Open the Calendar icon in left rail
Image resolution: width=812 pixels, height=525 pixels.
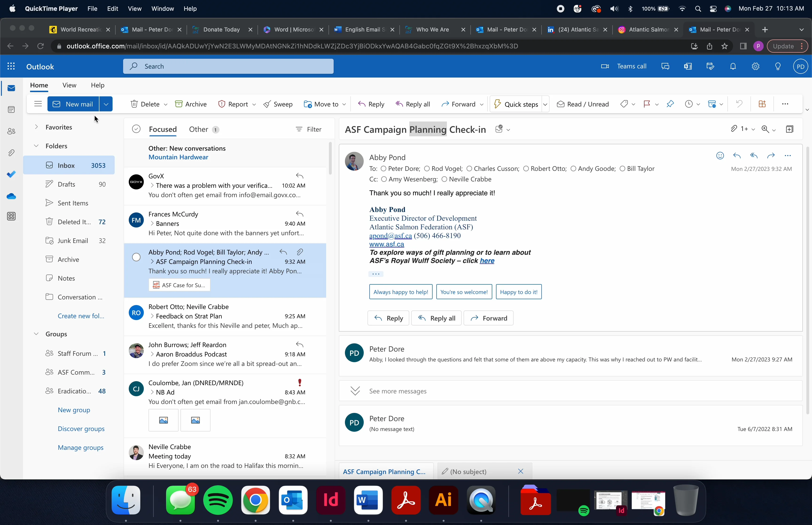(x=11, y=110)
